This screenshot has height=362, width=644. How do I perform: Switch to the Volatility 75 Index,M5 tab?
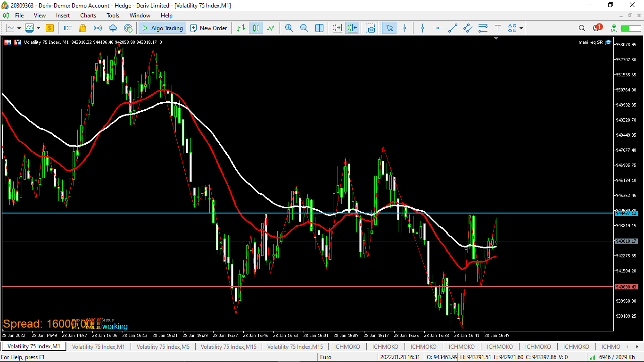pyautogui.click(x=163, y=347)
